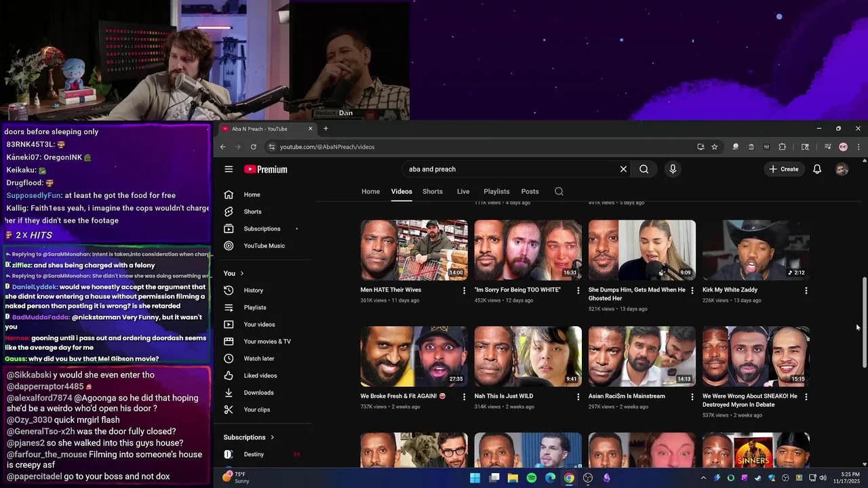This screenshot has height=488, width=868.
Task: Open the Windows Start menu
Action: pyautogui.click(x=475, y=478)
